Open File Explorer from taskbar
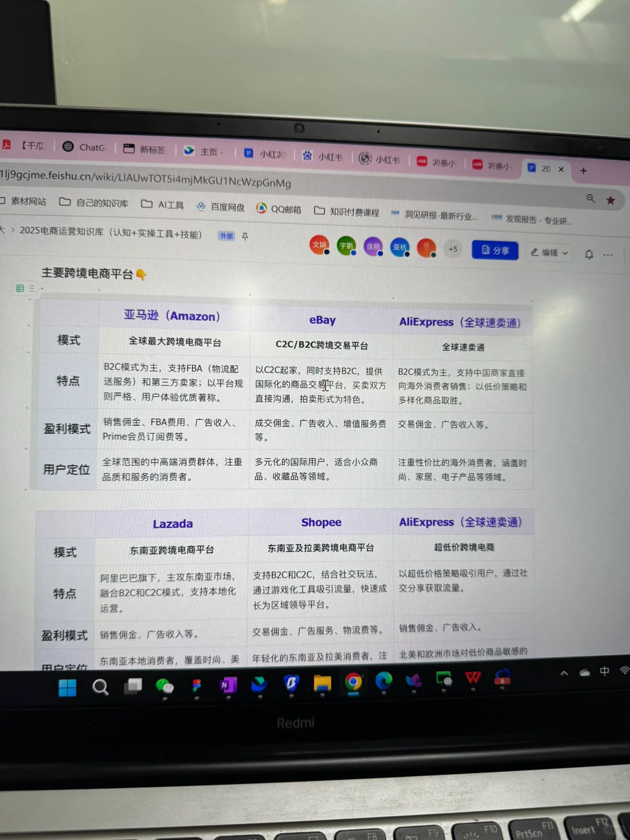The width and height of the screenshot is (630, 840). pos(322,682)
